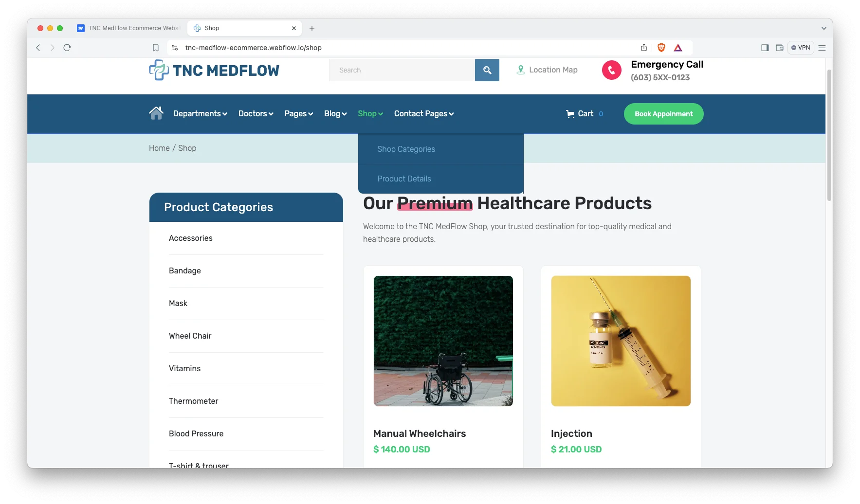Open the Wheel Chair category link

click(190, 336)
